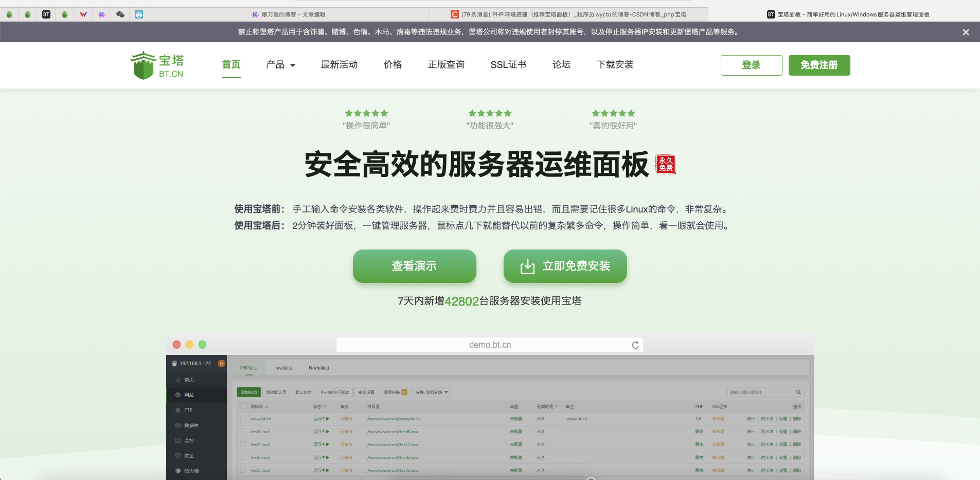Switch to the 宝塔面板 browser tab
Screen dimensions: 980x480
[x=848, y=14]
